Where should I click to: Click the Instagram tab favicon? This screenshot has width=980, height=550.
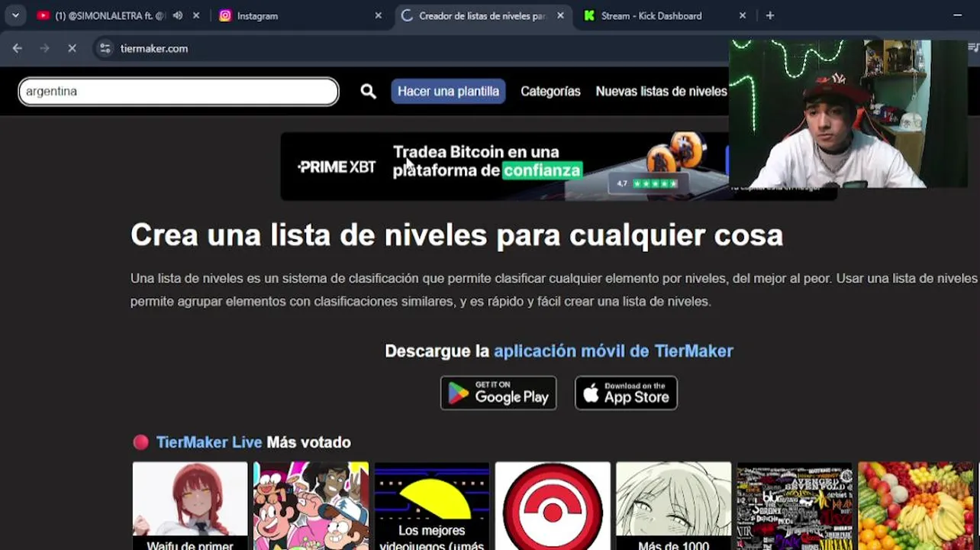[225, 15]
